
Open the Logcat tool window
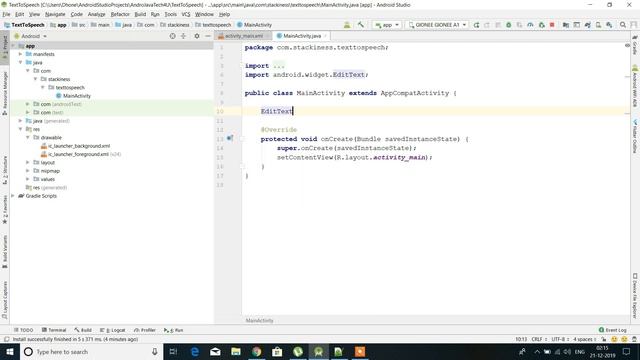pos(113,330)
